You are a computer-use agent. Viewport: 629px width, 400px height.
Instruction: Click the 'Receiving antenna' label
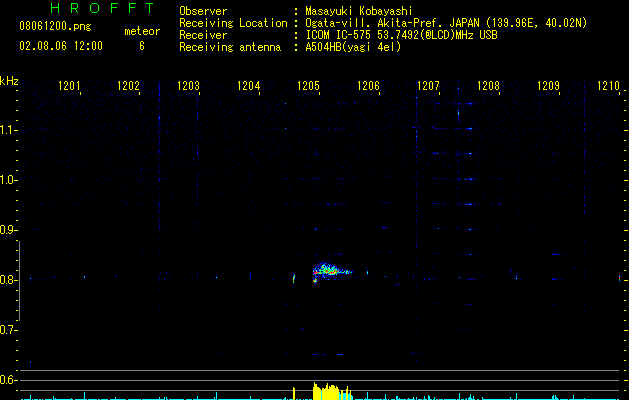(230, 47)
